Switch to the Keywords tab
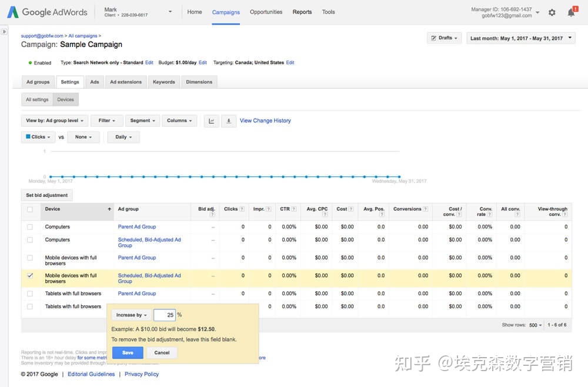588x387 pixels. tap(163, 82)
